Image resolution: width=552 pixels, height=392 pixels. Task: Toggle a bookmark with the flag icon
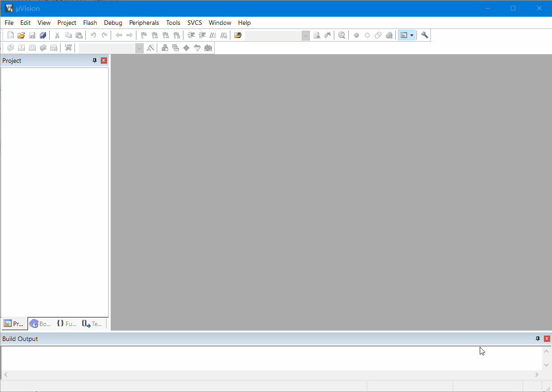(x=144, y=35)
